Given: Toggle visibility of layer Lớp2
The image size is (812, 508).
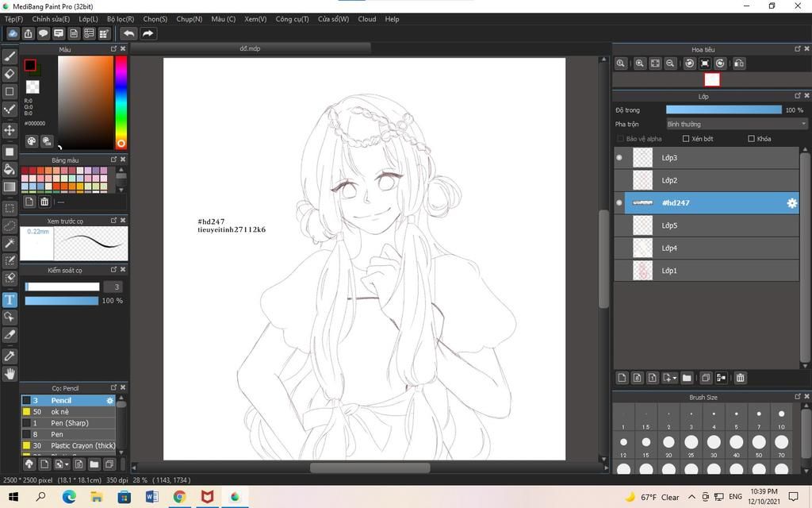Looking at the screenshot, I should point(619,180).
